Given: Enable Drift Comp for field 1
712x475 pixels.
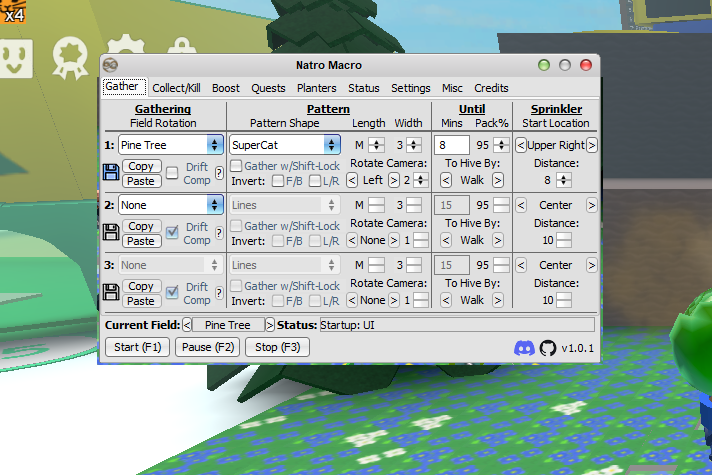Looking at the screenshot, I should [x=172, y=173].
